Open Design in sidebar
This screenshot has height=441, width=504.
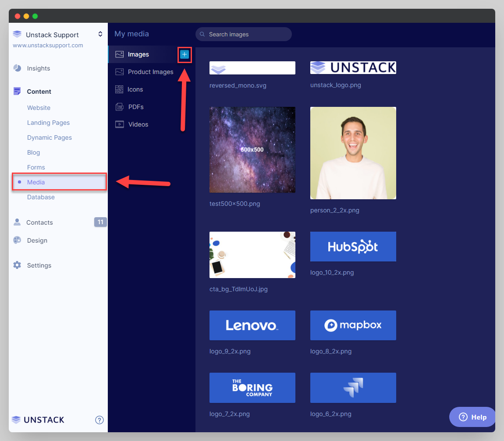37,240
